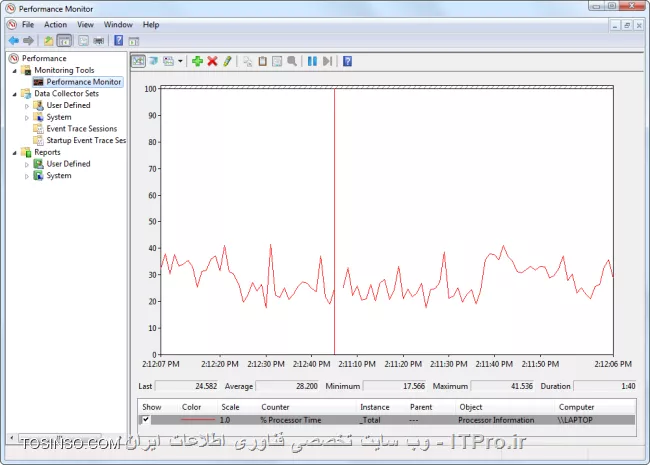Screen dimensions: 650x465
Task: Toggle the Show/Hide Console Tree button
Action: pyautogui.click(x=64, y=41)
